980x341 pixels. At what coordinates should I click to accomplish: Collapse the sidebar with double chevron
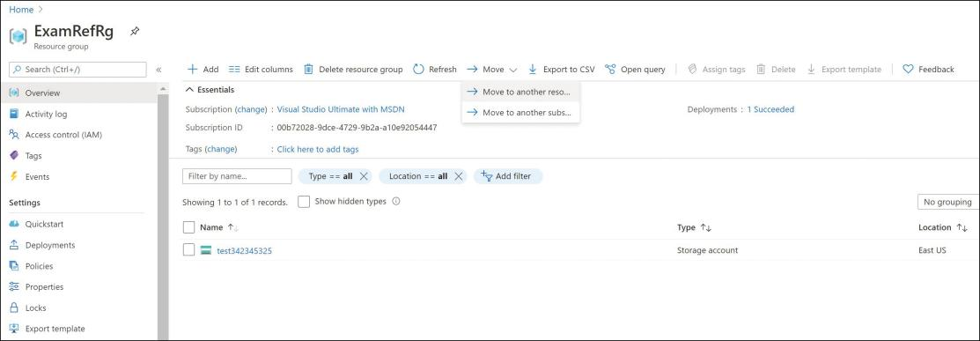[x=158, y=70]
